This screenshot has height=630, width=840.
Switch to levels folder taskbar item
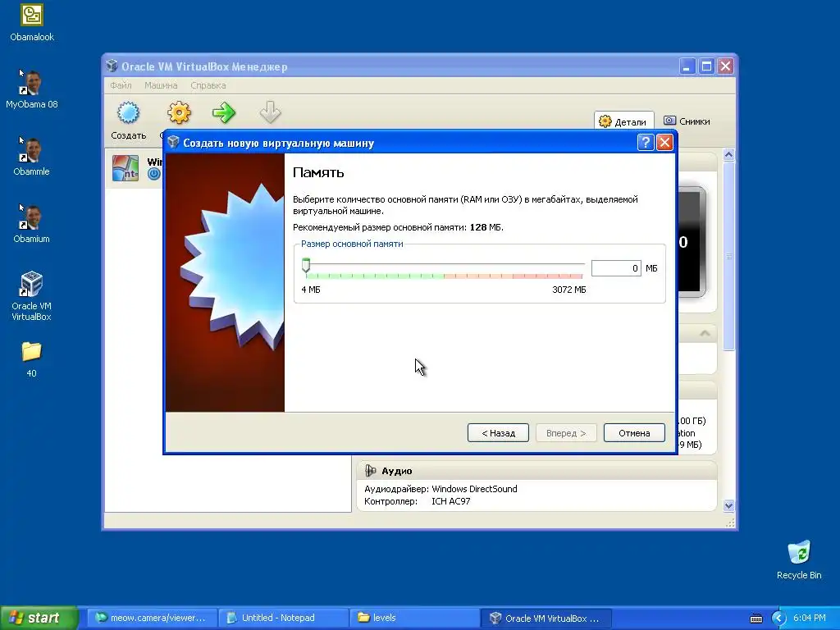(414, 619)
